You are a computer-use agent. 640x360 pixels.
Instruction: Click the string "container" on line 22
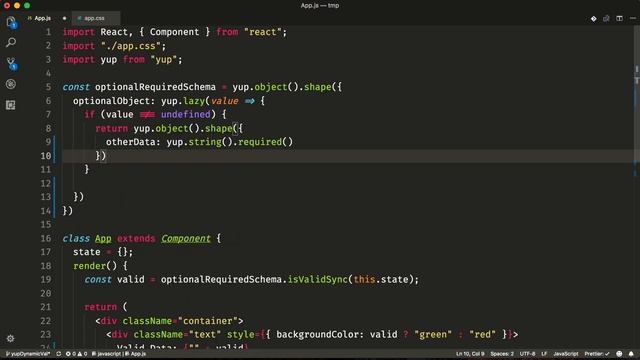(x=207, y=321)
